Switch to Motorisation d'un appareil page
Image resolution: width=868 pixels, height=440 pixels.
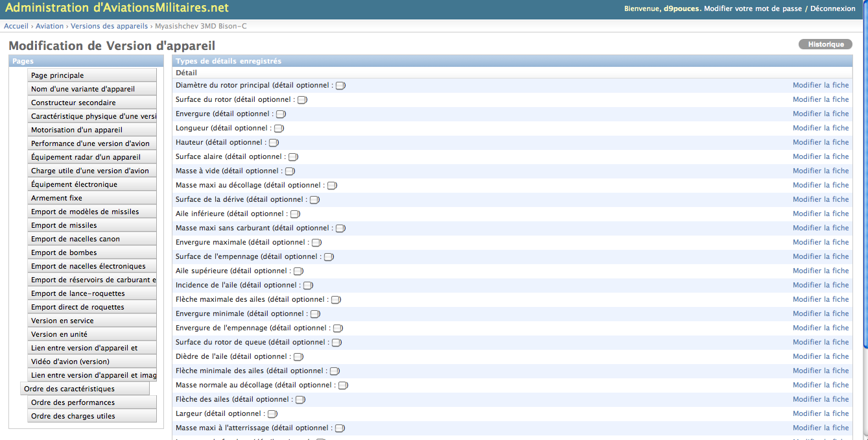pyautogui.click(x=91, y=130)
